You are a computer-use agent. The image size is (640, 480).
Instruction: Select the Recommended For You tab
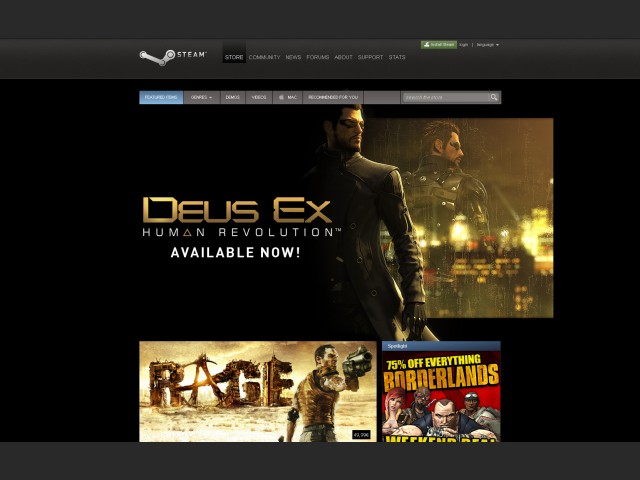(x=333, y=98)
